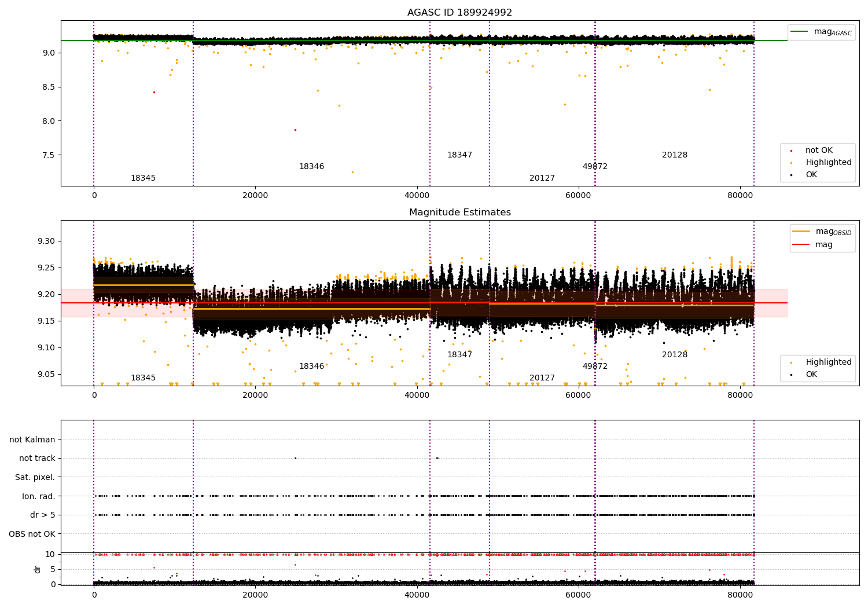Click OBSID label 20127 in top plot
Viewport: 868px width, 608px height.
pos(542,178)
